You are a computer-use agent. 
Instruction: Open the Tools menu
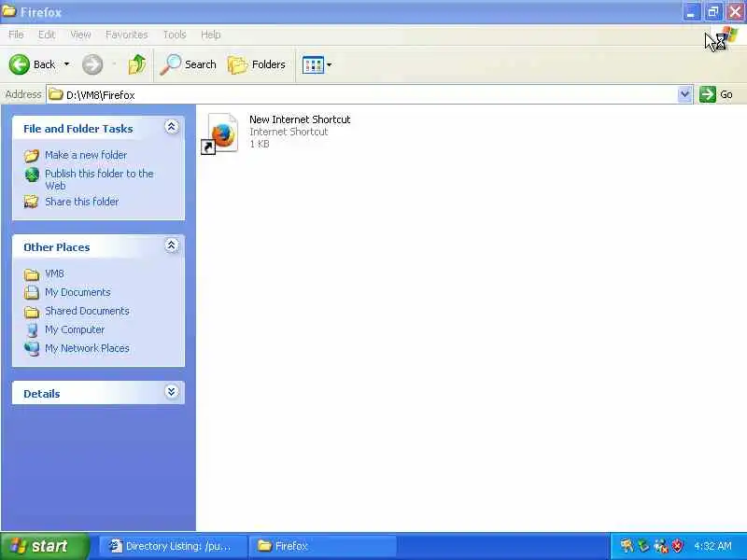point(175,35)
